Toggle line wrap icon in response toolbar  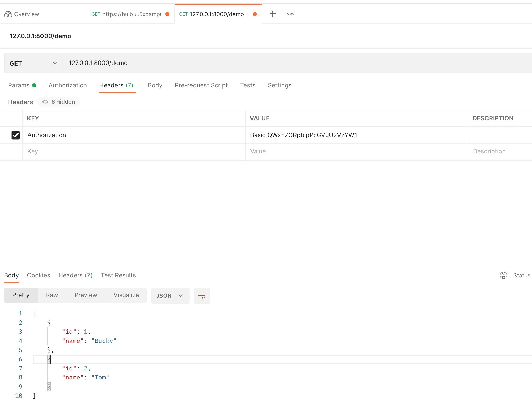pos(202,295)
